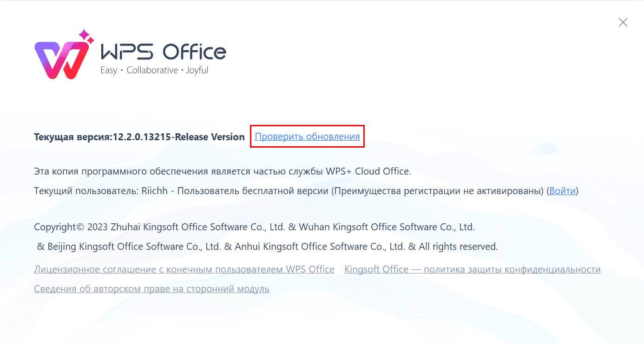Open Kingsoft Office политика защиты конфиденциальности link

tap(472, 269)
